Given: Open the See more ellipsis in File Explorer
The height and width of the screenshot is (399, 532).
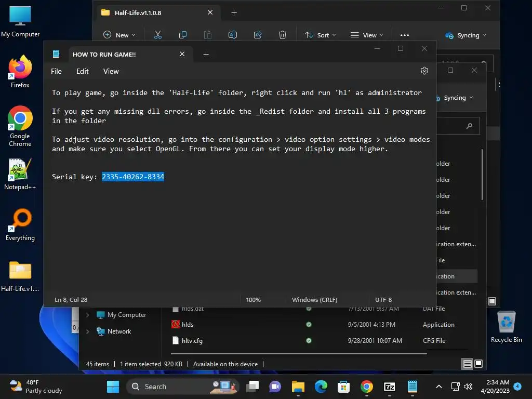Looking at the screenshot, I should coord(404,35).
